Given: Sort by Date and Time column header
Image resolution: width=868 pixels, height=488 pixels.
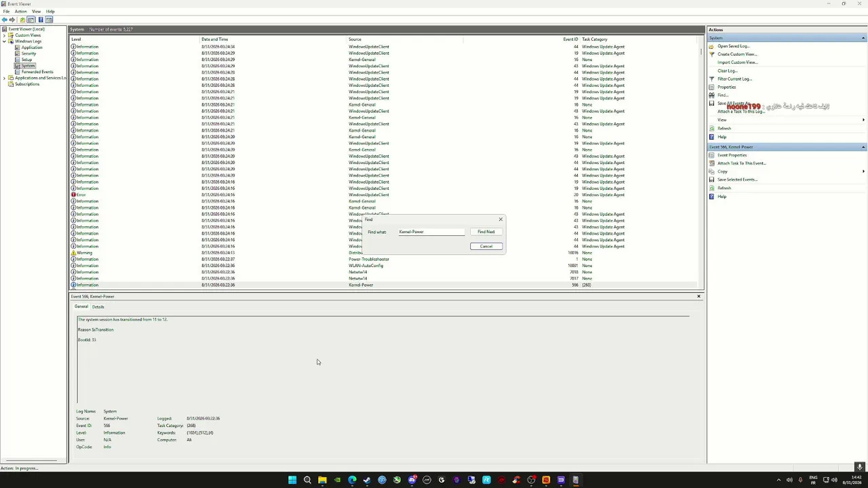Looking at the screenshot, I should pos(273,39).
